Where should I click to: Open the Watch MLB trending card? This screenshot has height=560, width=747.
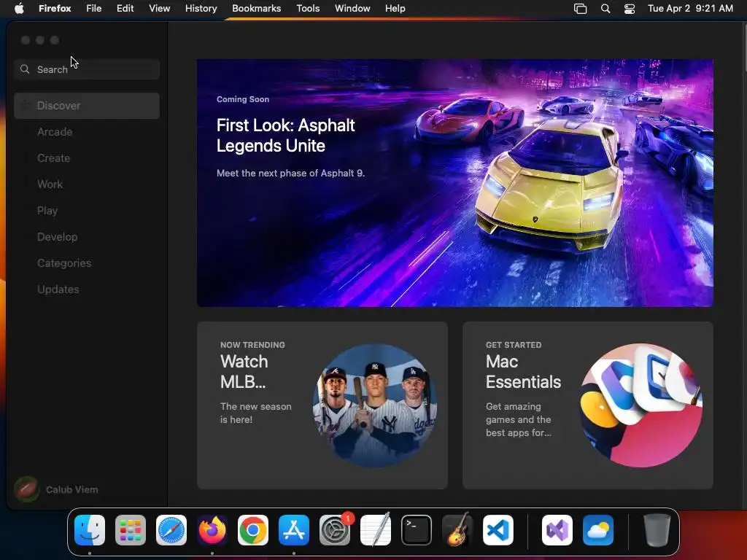pos(322,405)
